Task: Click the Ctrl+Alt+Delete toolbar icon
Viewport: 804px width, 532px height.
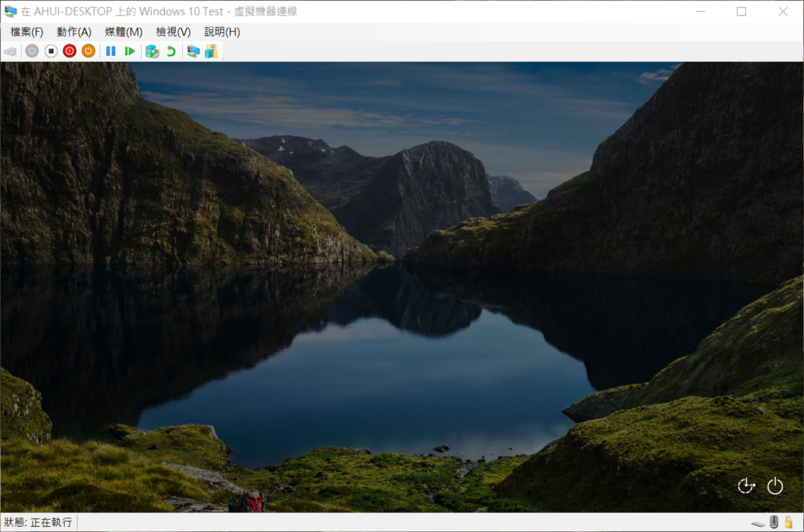Action: point(11,52)
